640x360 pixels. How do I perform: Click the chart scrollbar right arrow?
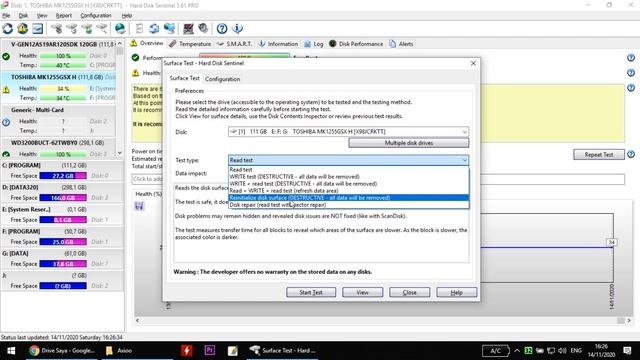coord(629,321)
